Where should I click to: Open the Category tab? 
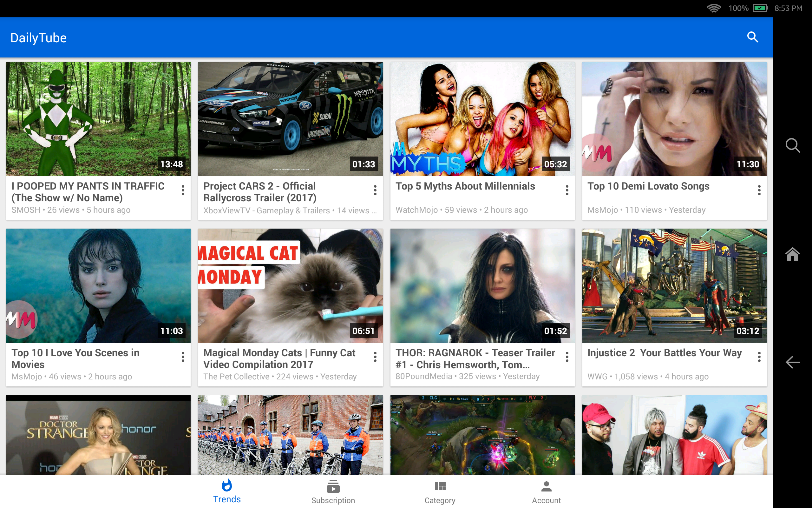click(x=440, y=492)
